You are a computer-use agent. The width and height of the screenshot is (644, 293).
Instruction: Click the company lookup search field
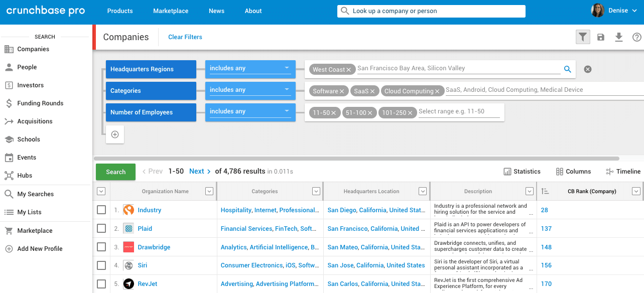point(431,11)
